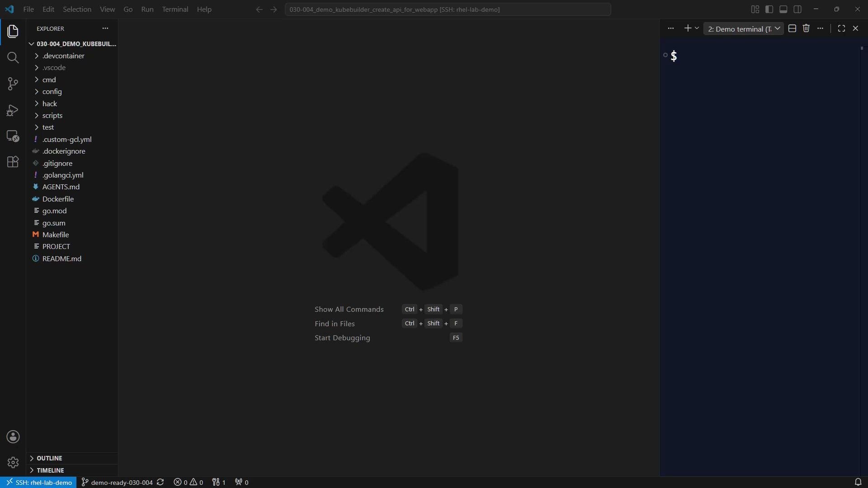Open the go.sum file

click(72, 223)
